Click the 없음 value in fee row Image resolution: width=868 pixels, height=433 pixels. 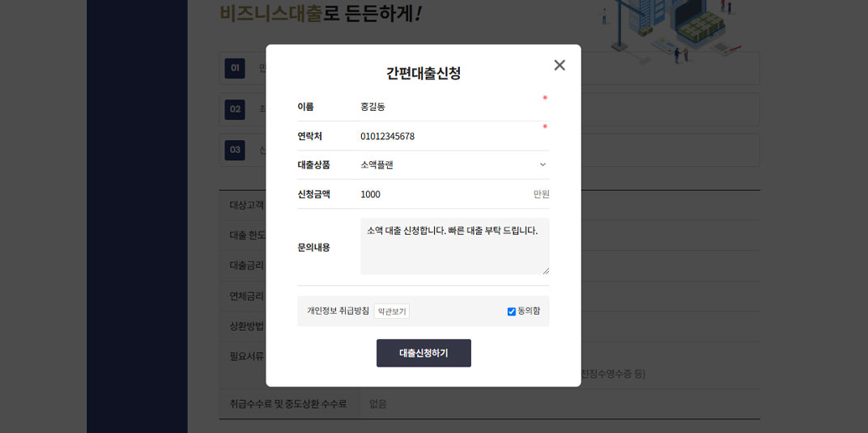[378, 404]
